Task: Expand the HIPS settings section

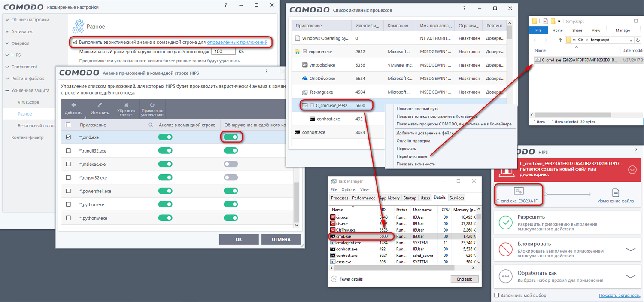Action: 7,55
